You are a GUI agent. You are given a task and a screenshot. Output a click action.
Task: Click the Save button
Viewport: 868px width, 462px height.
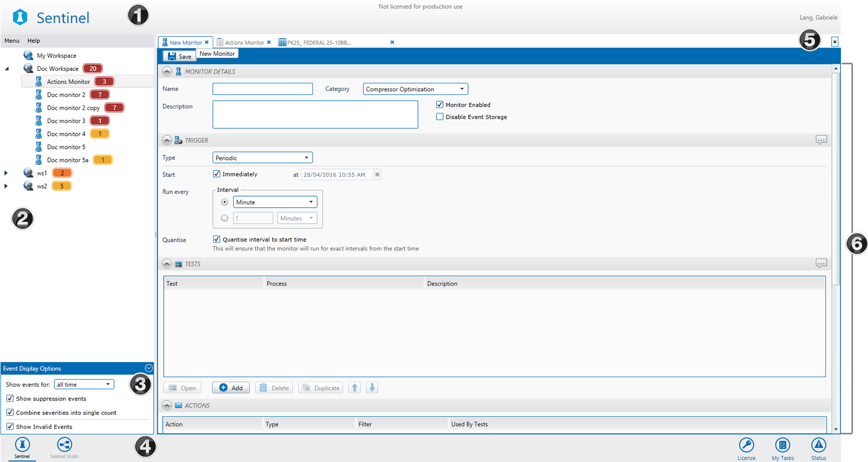[x=180, y=56]
